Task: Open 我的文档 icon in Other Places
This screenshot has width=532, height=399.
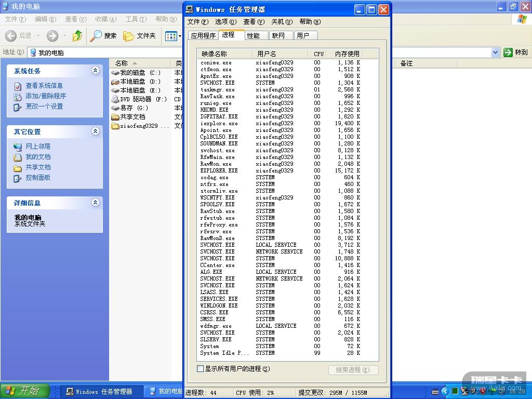Action: tap(18, 157)
